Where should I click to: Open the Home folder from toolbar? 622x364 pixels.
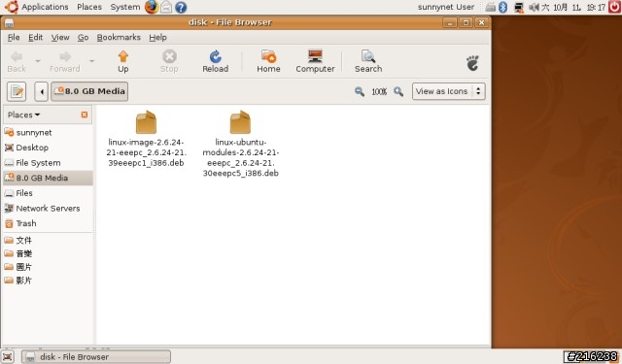268,61
